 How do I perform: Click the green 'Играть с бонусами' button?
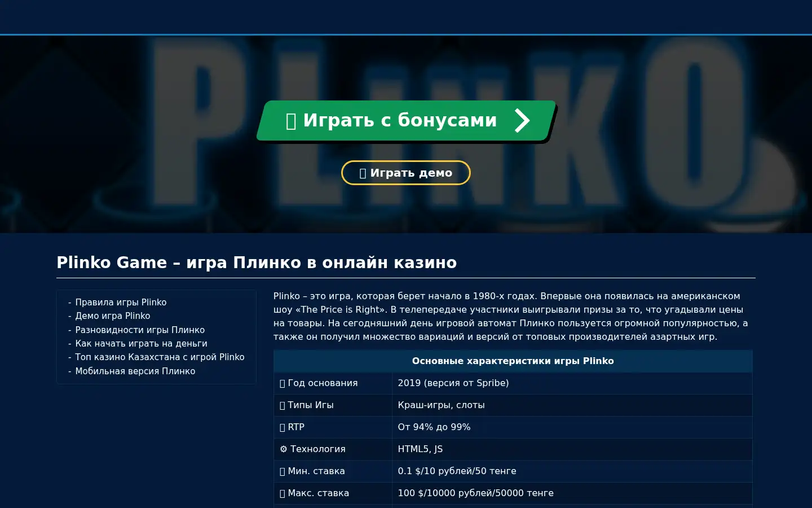406,120
